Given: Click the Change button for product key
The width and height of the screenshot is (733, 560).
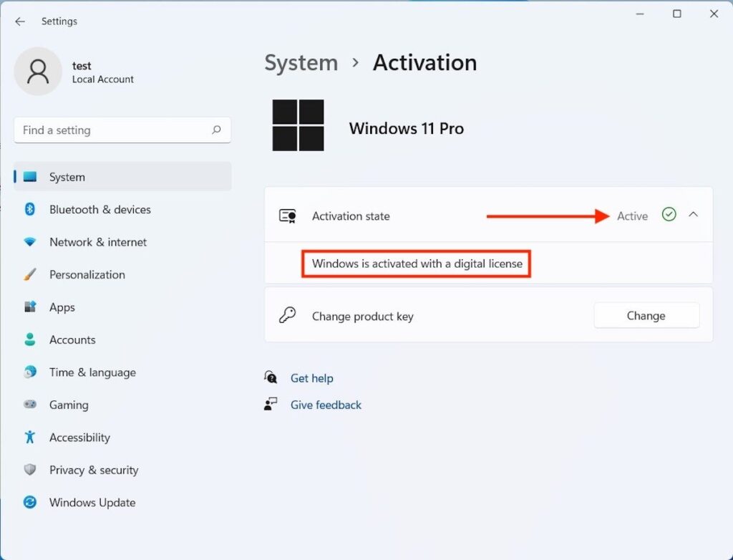Looking at the screenshot, I should 646,315.
